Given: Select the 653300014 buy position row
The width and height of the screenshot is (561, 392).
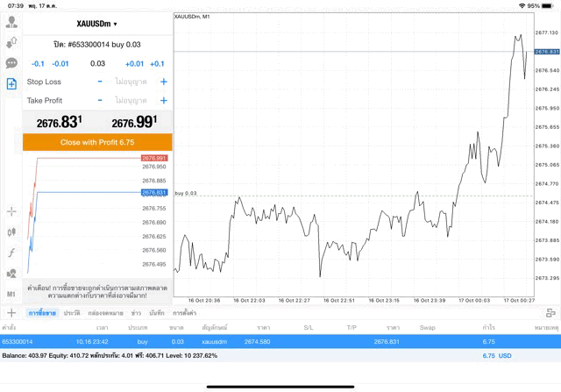Looking at the screenshot, I should [x=263, y=341].
